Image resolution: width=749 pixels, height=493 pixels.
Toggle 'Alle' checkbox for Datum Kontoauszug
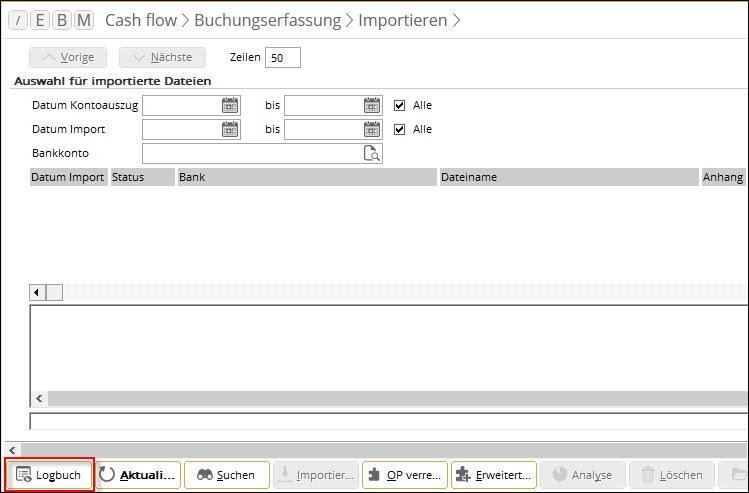tap(400, 105)
